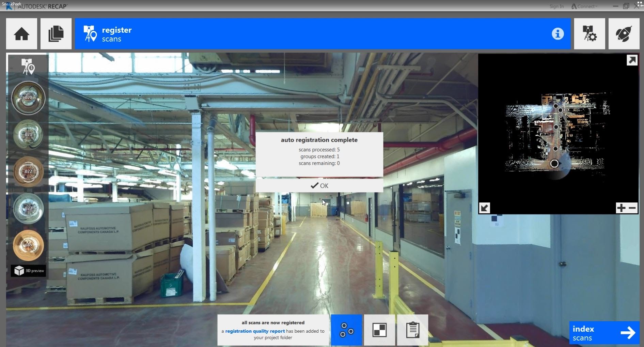Select scan thumbnail 045
The height and width of the screenshot is (347, 644).
coord(28,245)
